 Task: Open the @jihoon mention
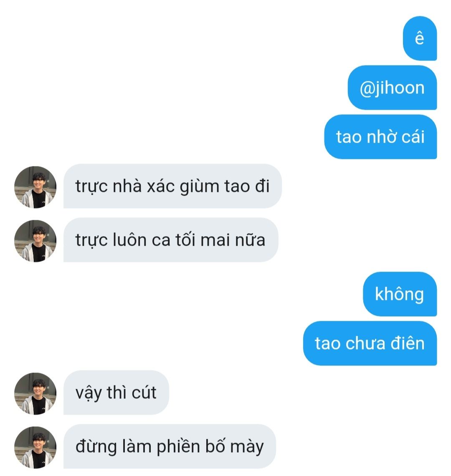coord(392,88)
